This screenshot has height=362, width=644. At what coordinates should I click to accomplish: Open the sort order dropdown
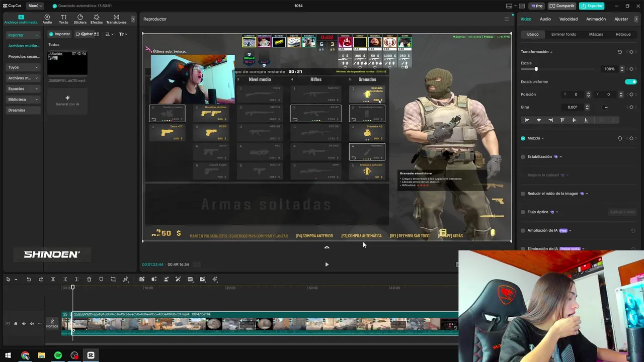click(109, 34)
